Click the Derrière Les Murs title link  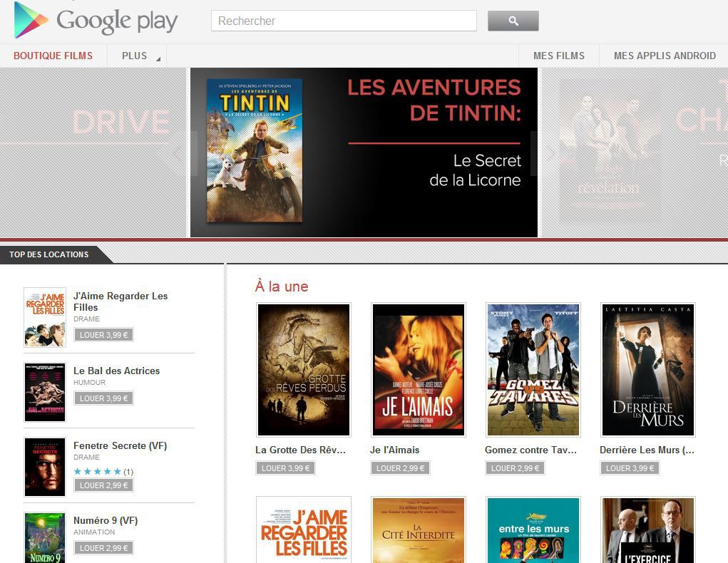point(647,450)
